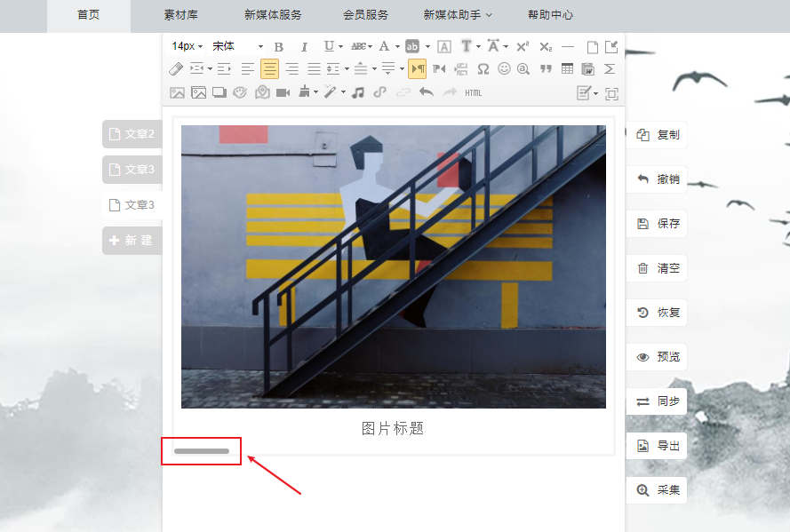Image resolution: width=790 pixels, height=532 pixels.
Task: Click the paste from Word icon
Action: coord(588,69)
